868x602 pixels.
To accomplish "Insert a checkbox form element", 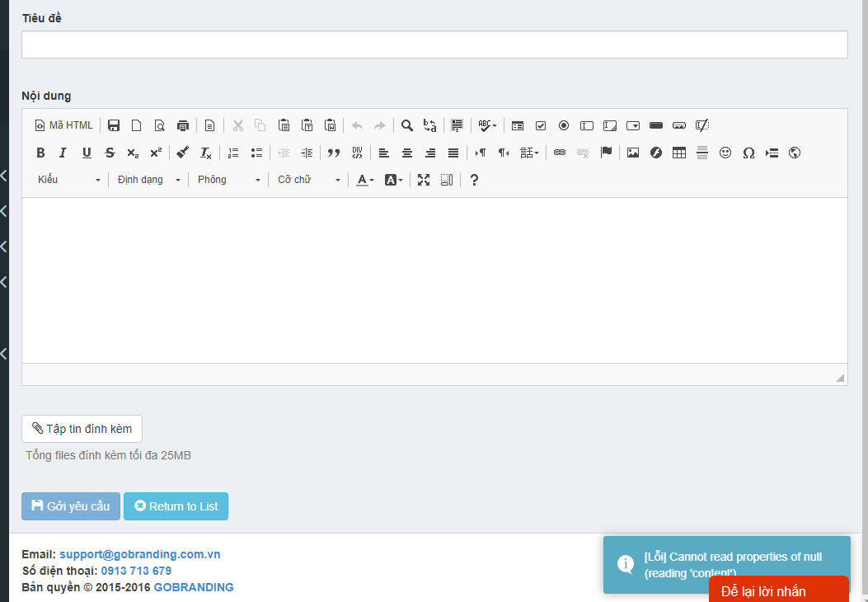I will click(x=541, y=125).
